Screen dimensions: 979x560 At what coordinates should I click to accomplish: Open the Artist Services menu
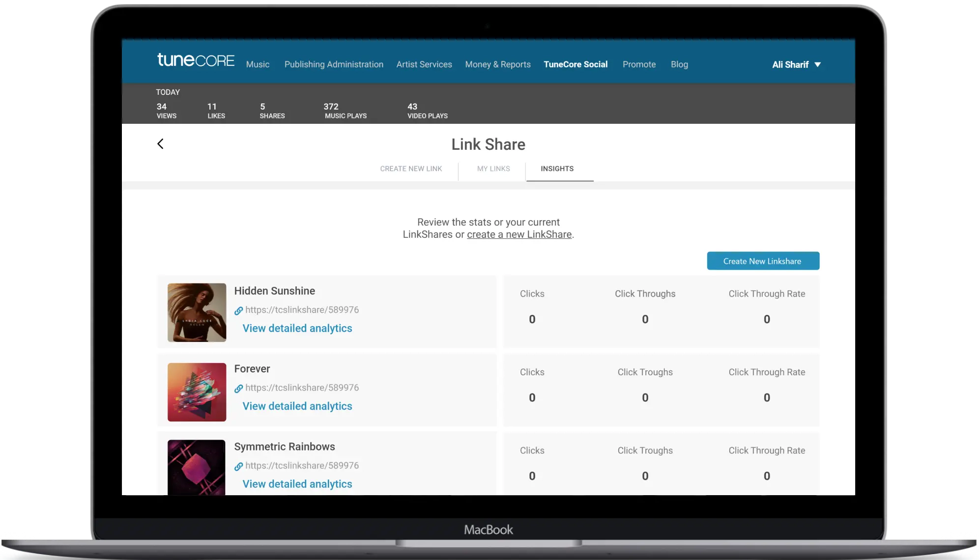click(424, 64)
